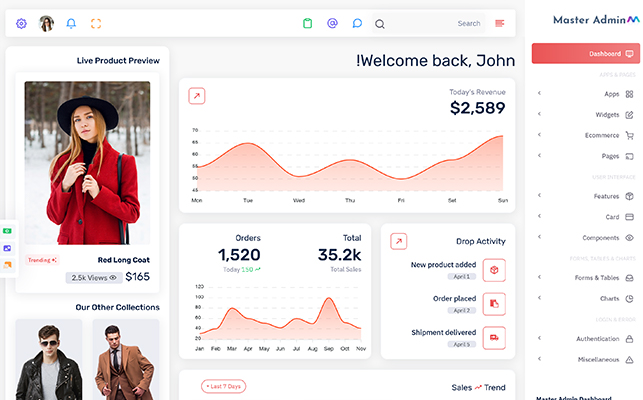Image resolution: width=643 pixels, height=400 pixels.
Task: Click the arrow icon on Today's Revenue card
Action: pos(197,96)
